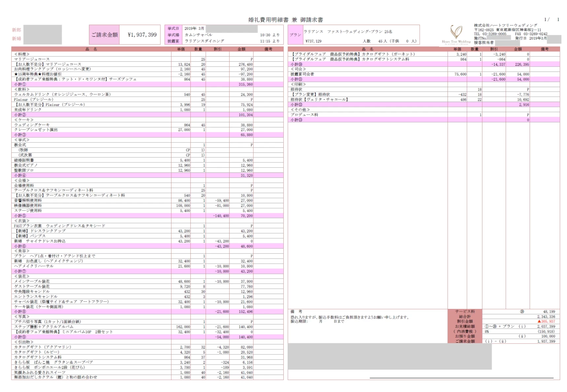The height and width of the screenshot is (392, 567).
Task: Select the ウェディングケーキ row
Action: point(147,125)
